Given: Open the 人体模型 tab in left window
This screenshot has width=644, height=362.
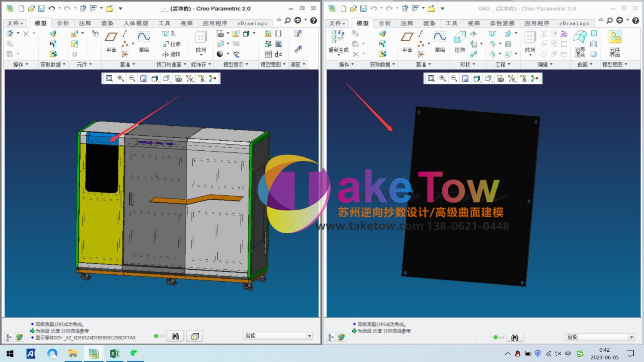Looking at the screenshot, I should point(136,23).
